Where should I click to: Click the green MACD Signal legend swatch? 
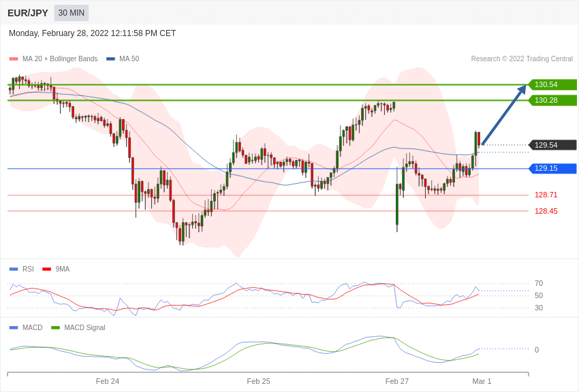[x=55, y=328]
